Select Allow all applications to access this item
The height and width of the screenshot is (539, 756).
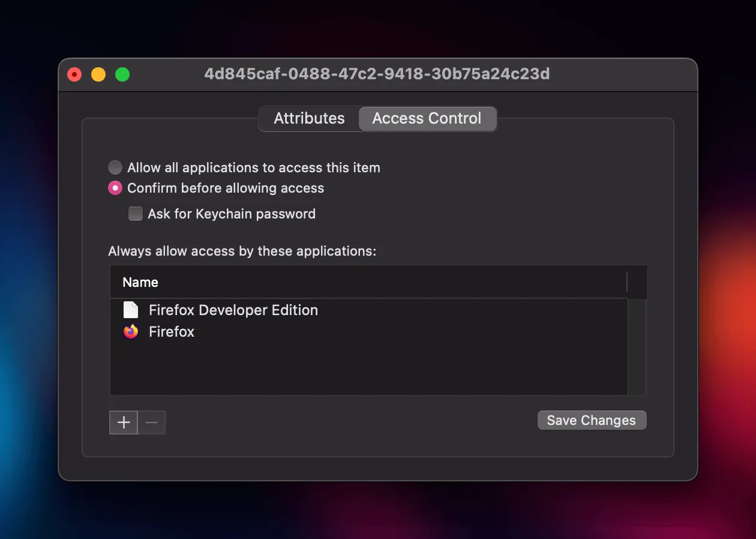click(x=115, y=167)
